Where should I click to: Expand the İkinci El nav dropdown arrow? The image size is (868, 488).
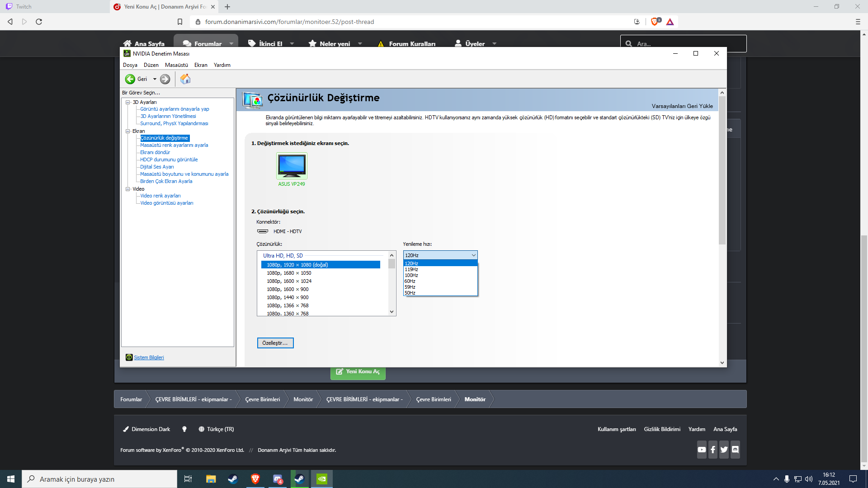click(x=292, y=44)
